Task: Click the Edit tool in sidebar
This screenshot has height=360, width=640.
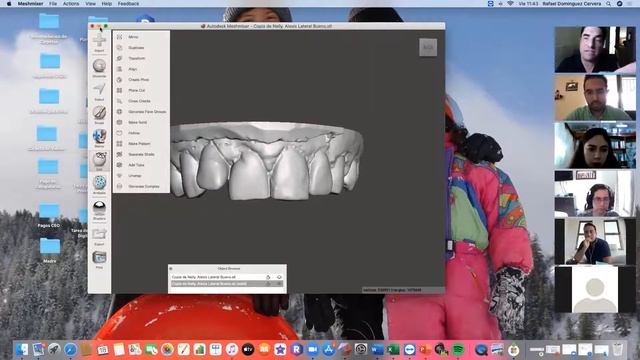Action: coord(99,161)
